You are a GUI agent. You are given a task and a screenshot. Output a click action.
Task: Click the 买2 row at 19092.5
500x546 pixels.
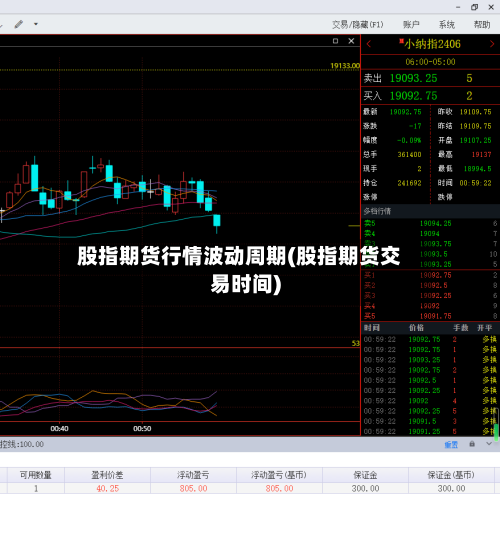[430, 286]
